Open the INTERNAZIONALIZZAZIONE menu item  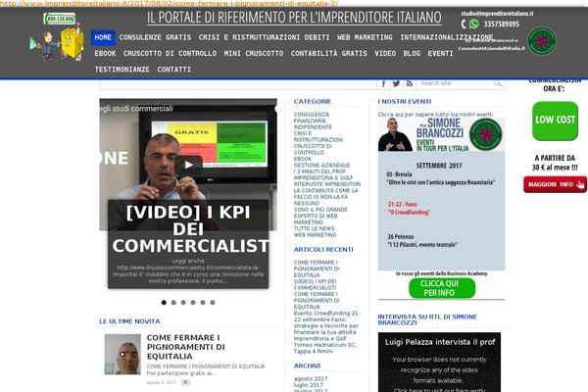tap(447, 37)
